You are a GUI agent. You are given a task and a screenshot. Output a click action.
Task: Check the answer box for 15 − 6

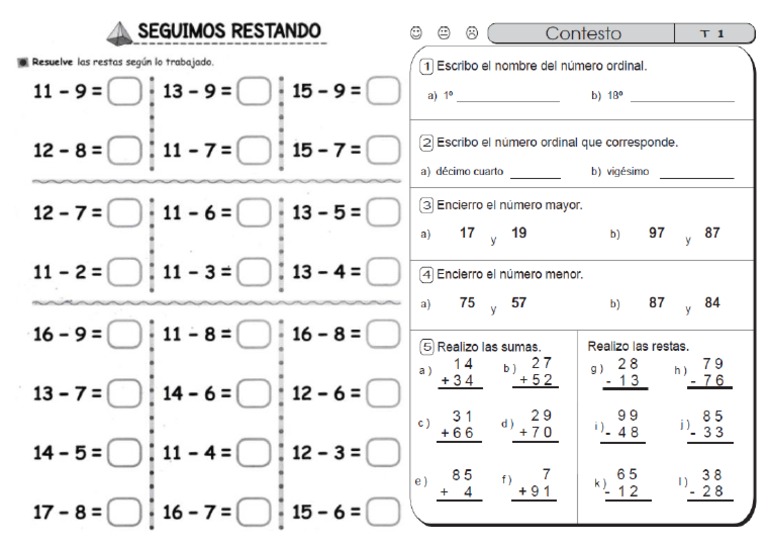(383, 511)
